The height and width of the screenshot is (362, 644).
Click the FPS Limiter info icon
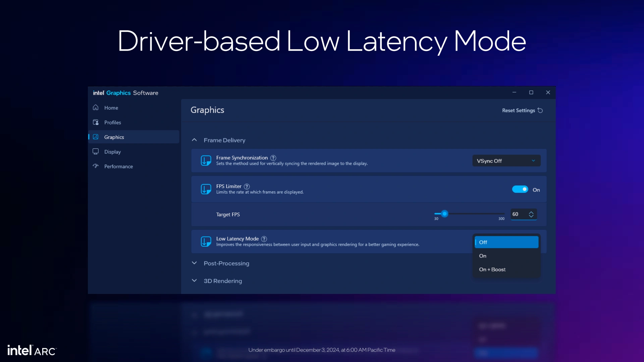click(x=247, y=186)
